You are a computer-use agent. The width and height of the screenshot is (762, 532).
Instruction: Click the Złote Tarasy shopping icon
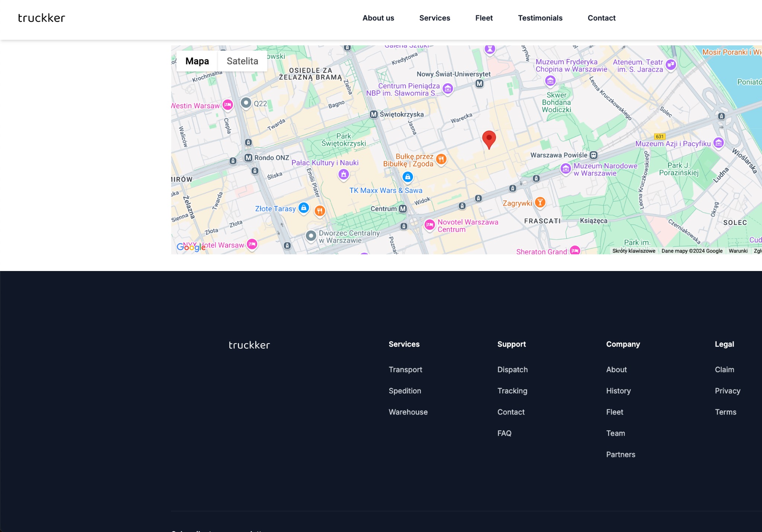[x=304, y=208]
